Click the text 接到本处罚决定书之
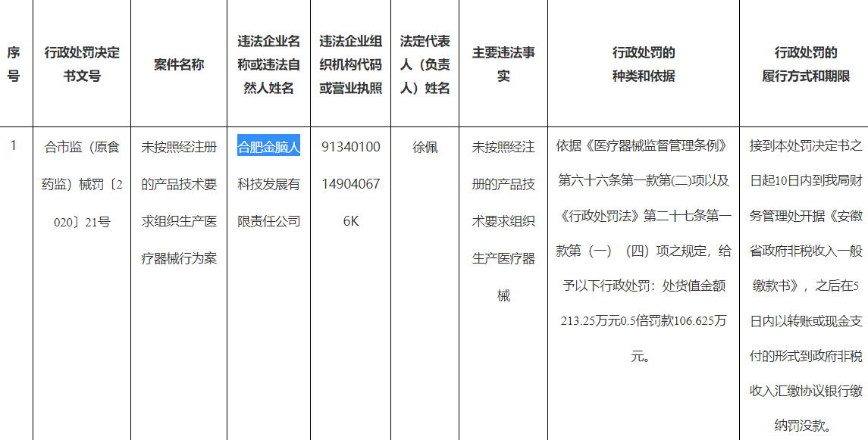Image resolution: width=868 pixels, height=440 pixels. (x=805, y=145)
